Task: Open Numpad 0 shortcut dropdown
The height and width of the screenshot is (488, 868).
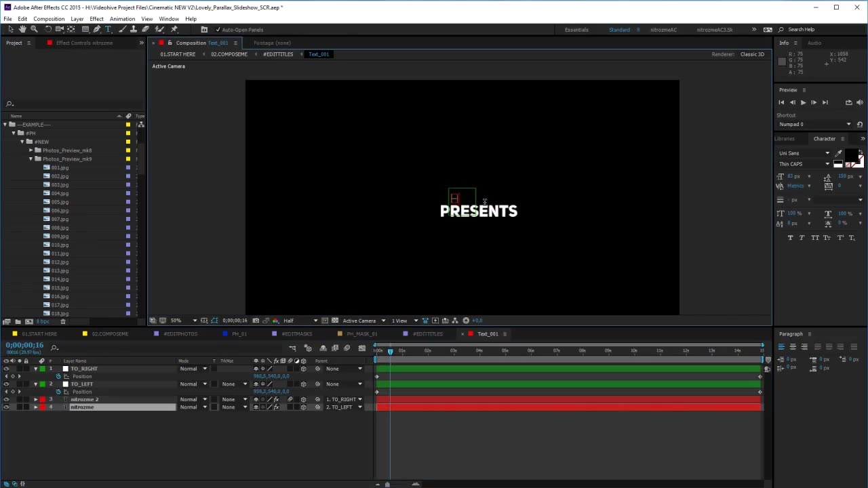Action: (814, 125)
